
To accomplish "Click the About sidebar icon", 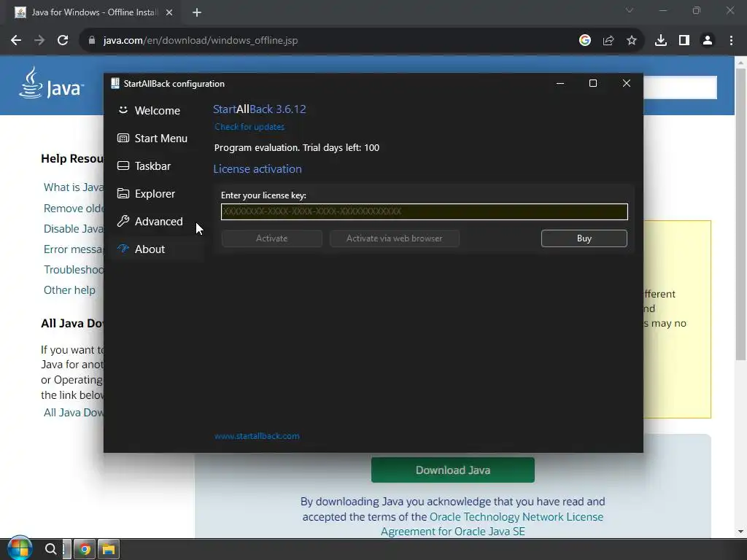I will click(x=123, y=249).
